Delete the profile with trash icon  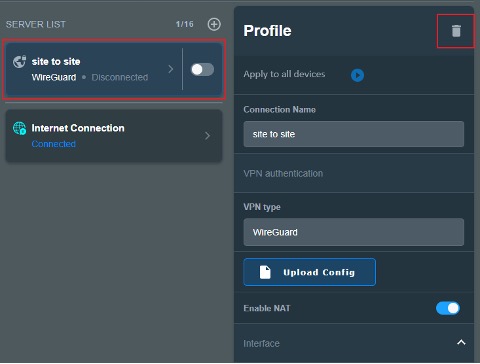456,31
